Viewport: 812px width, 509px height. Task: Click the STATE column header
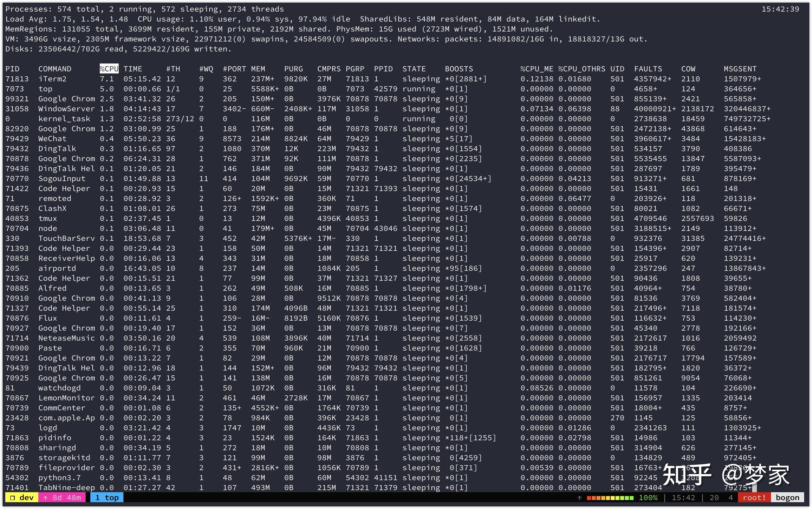click(414, 69)
